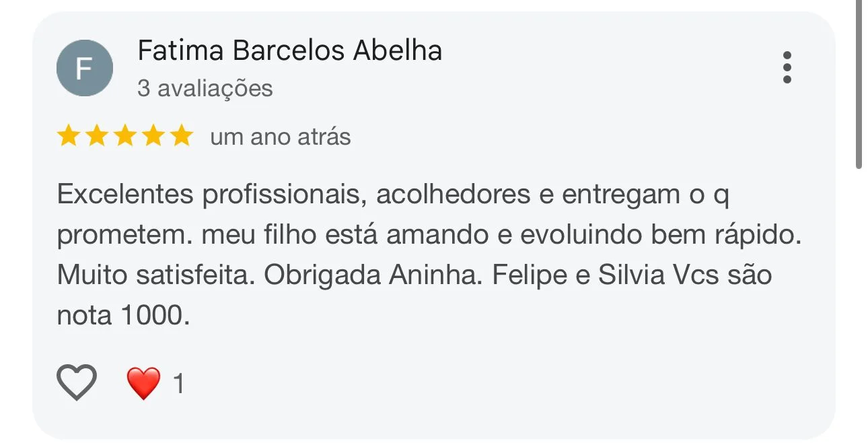The width and height of the screenshot is (868, 447).
Task: Click the third yellow rating star
Action: click(124, 137)
